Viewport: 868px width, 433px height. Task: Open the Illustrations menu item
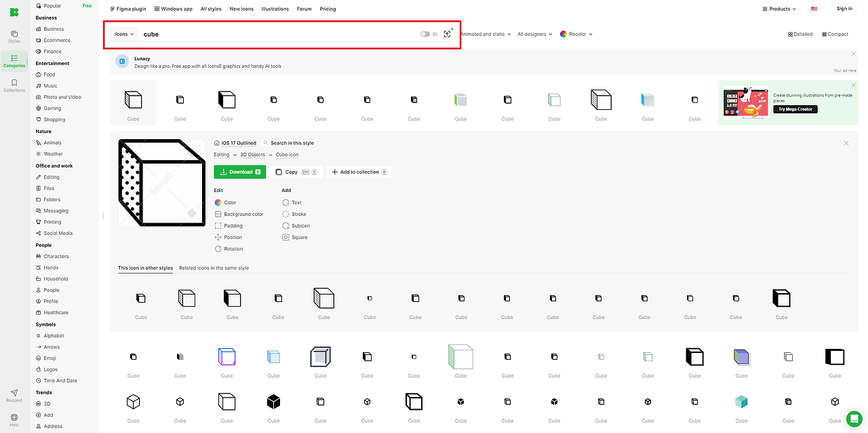pyautogui.click(x=274, y=9)
